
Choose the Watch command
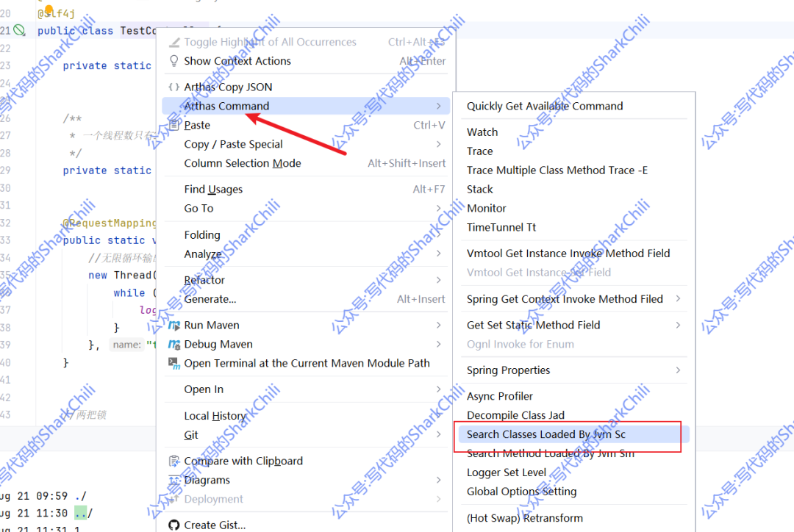(x=574, y=132)
